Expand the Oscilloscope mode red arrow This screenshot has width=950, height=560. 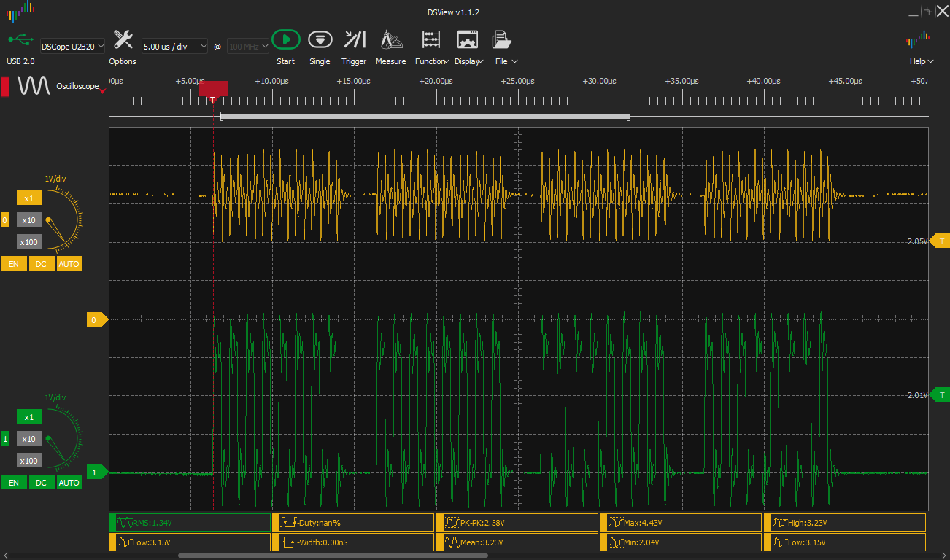[x=102, y=90]
